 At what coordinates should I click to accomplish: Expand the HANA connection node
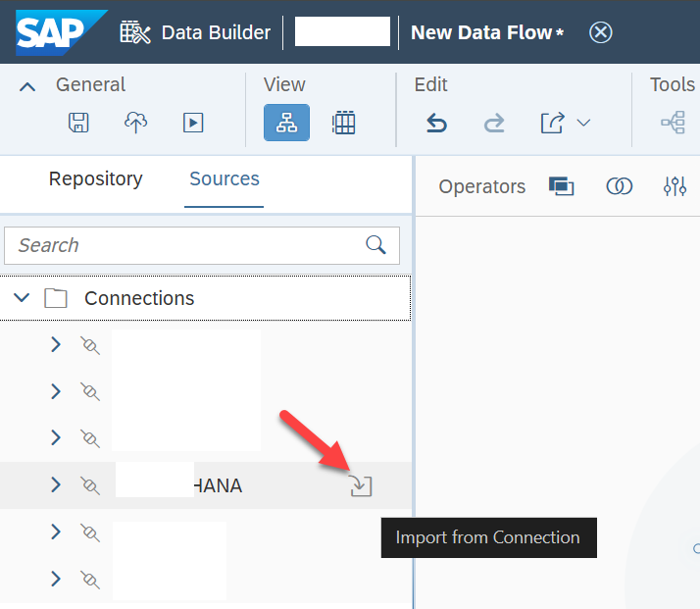55,484
